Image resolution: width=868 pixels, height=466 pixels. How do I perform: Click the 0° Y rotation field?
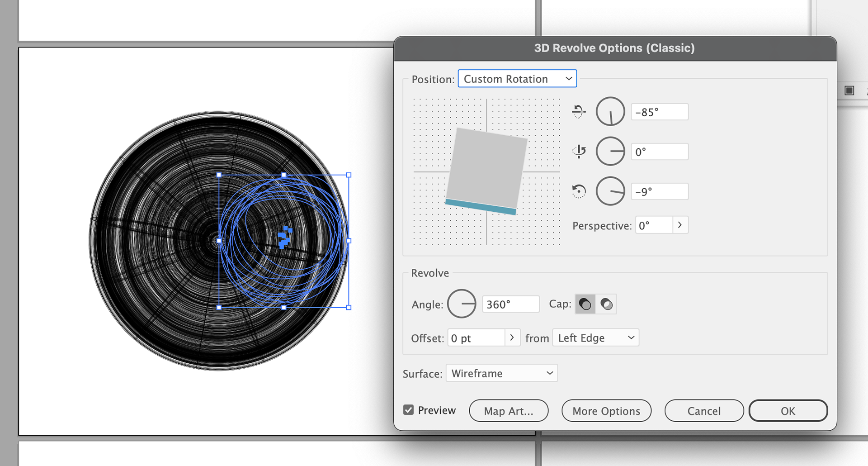tap(660, 152)
